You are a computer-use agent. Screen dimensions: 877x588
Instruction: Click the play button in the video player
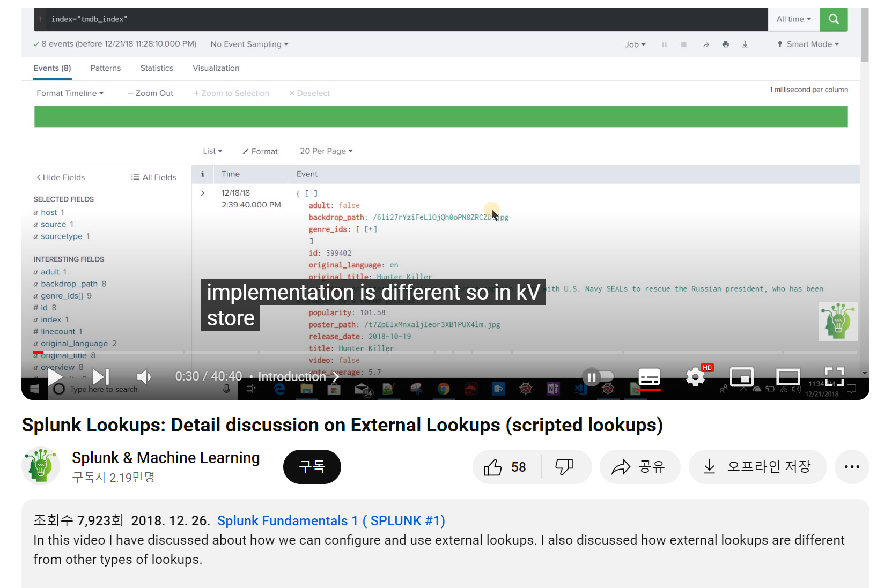55,377
